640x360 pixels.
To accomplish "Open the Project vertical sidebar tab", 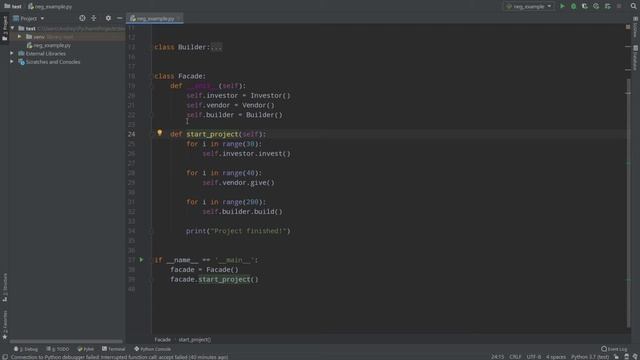I will point(4,28).
